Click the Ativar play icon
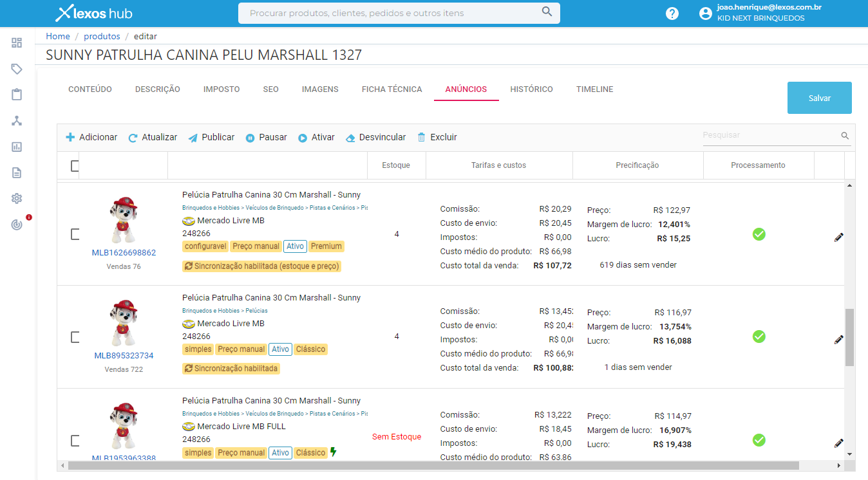Viewport: 868px width, 480px height. pyautogui.click(x=301, y=137)
